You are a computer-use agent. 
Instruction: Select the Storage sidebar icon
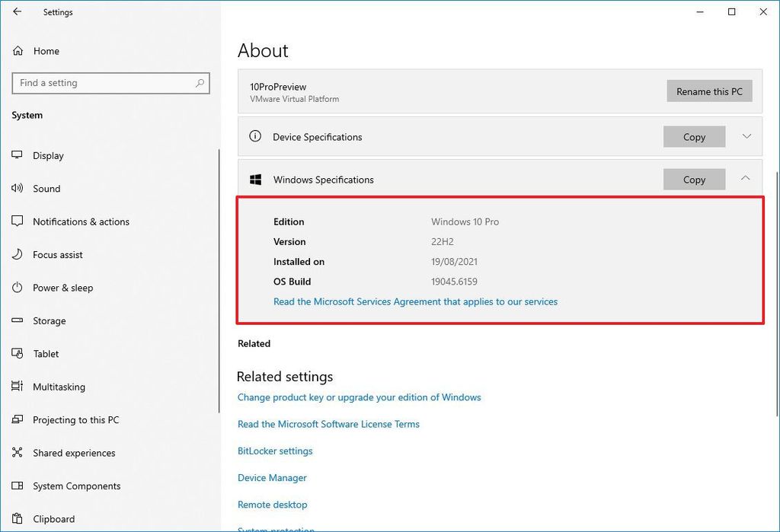coord(17,320)
